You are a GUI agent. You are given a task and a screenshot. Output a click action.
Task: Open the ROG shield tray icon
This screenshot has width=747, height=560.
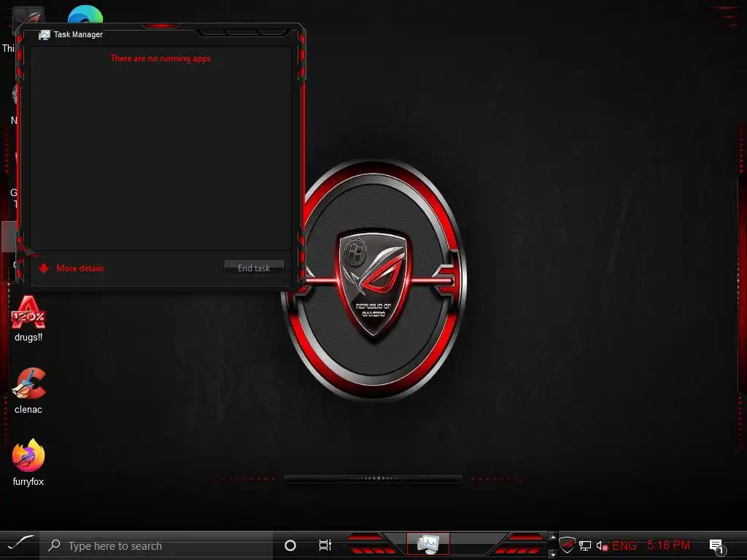[567, 545]
